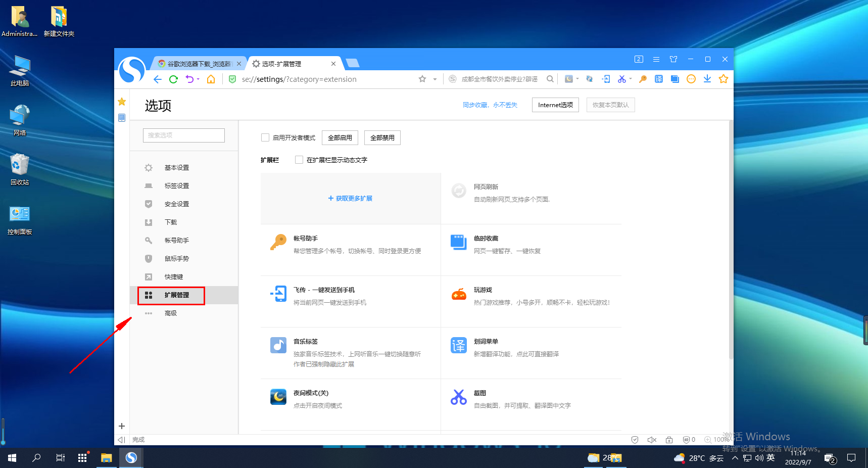Screen dimensions: 868x468
Task: Open the ad-block AD counter in status bar
Action: click(x=689, y=440)
